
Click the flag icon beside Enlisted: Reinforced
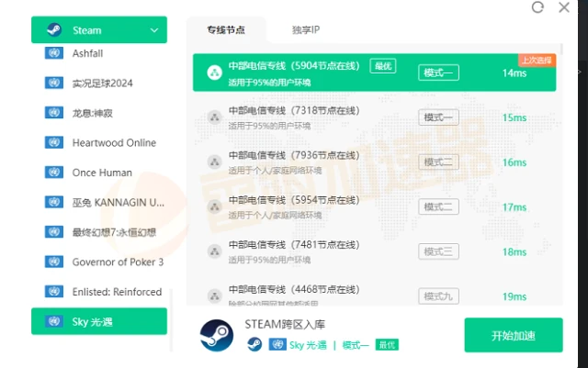point(54,291)
